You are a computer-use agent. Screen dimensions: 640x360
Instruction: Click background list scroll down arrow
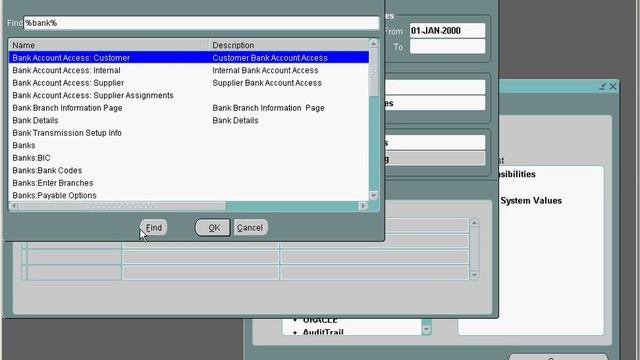[426, 329]
